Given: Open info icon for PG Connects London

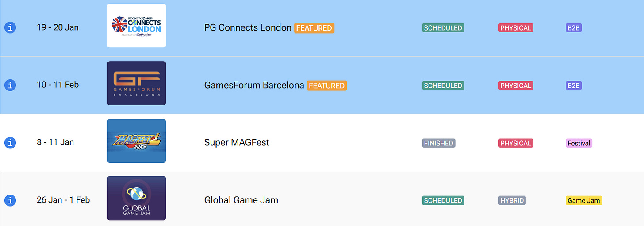Looking at the screenshot, I should tap(10, 27).
